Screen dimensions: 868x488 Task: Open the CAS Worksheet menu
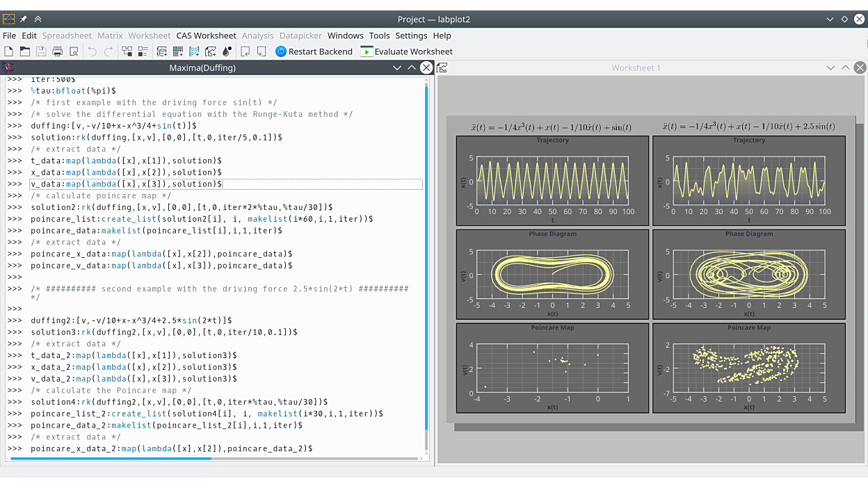[206, 35]
